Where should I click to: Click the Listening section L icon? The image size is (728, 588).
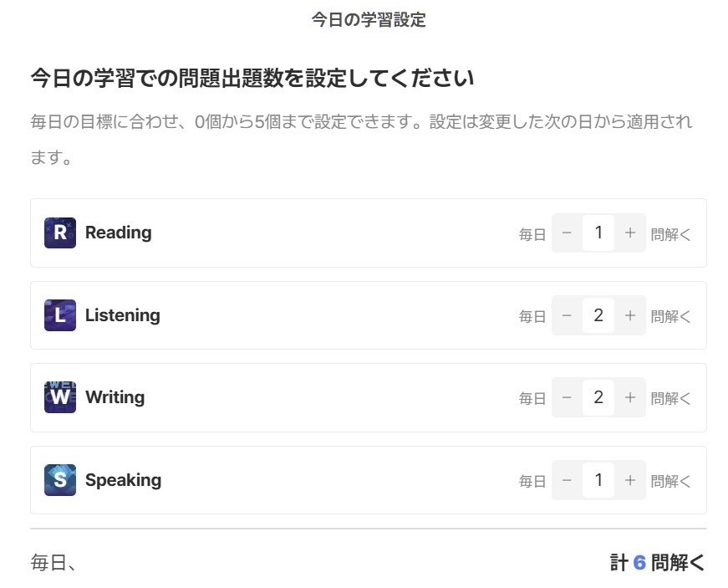pyautogui.click(x=59, y=315)
